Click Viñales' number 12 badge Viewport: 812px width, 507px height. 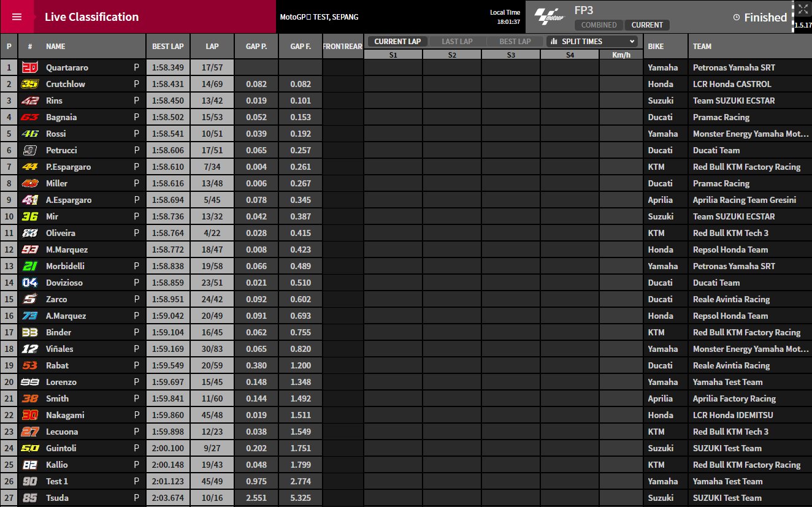[29, 349]
